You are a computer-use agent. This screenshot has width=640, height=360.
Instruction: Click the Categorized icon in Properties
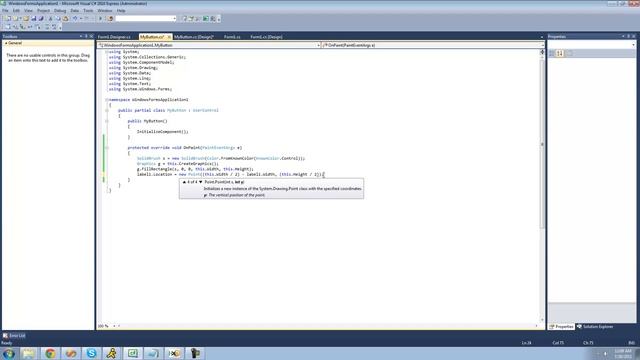552,53
